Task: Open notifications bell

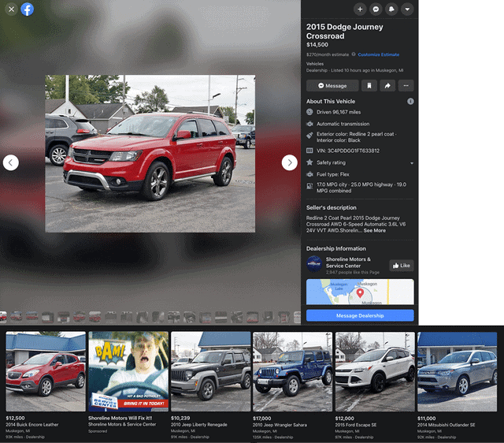Action: (391, 9)
